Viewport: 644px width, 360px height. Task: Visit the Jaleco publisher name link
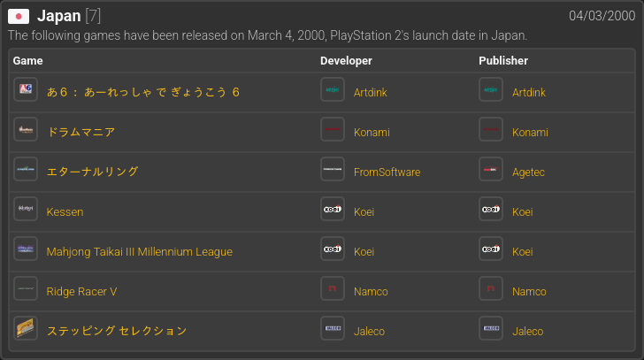click(x=528, y=332)
